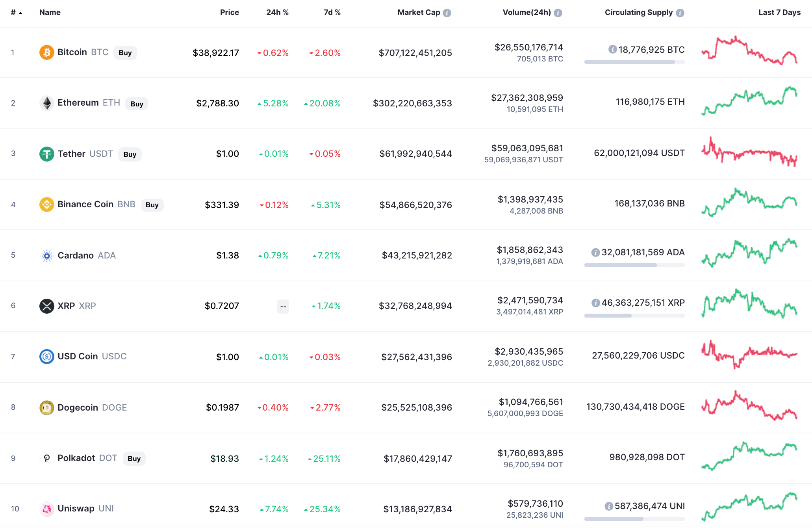Open the Cardano name link
Image resolution: width=812 pixels, height=528 pixels.
coord(76,255)
